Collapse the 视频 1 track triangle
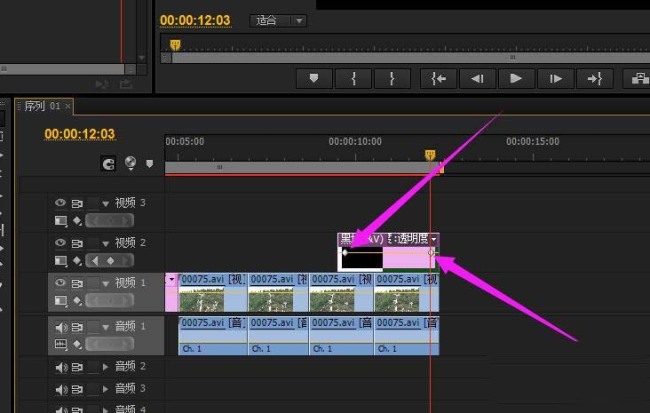The image size is (650, 413). point(105,284)
